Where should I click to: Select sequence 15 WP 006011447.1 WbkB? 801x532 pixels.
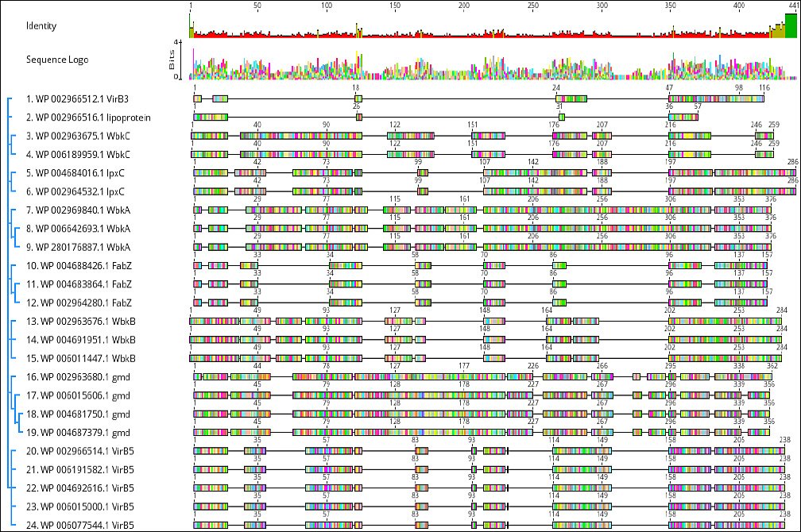tap(81, 358)
